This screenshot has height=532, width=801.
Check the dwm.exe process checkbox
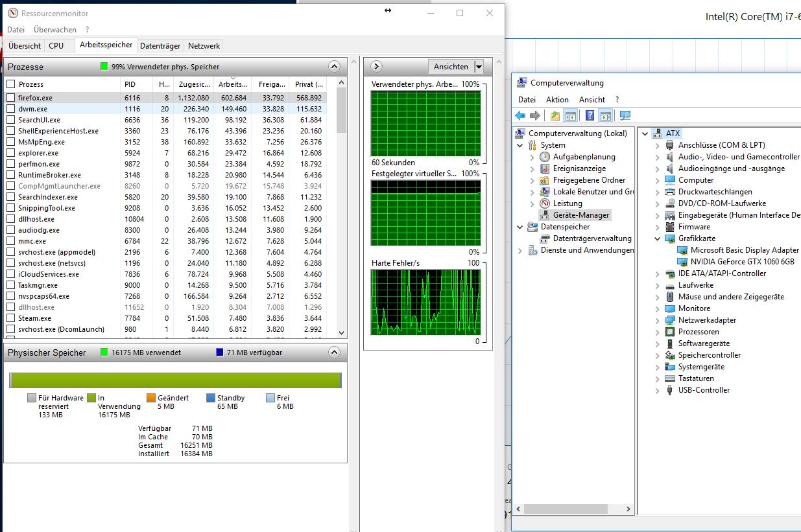coord(10,109)
